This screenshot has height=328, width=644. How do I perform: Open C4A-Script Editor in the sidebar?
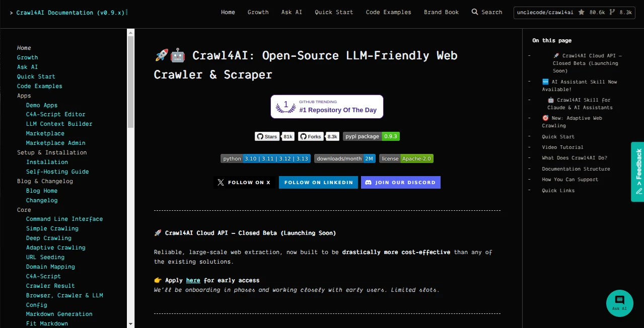tap(56, 114)
